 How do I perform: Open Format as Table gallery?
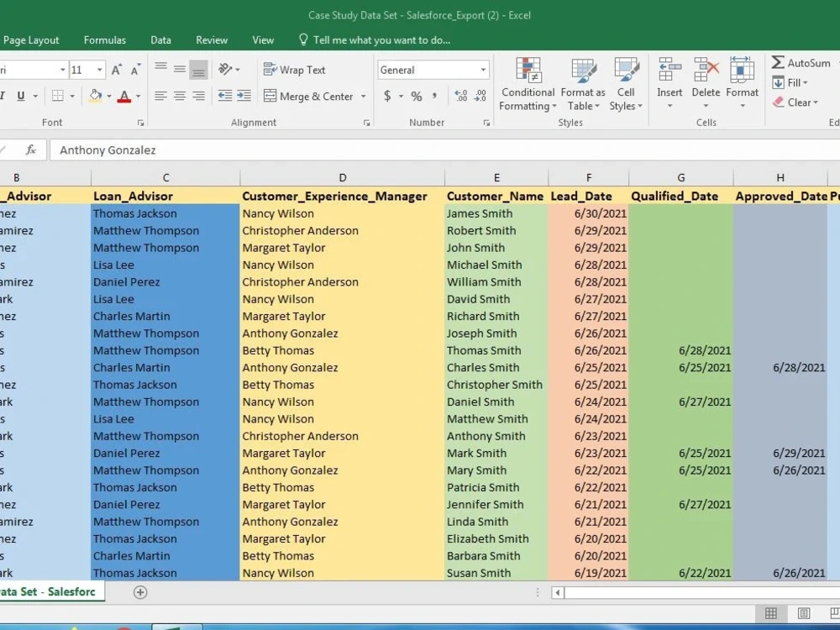coord(583,84)
